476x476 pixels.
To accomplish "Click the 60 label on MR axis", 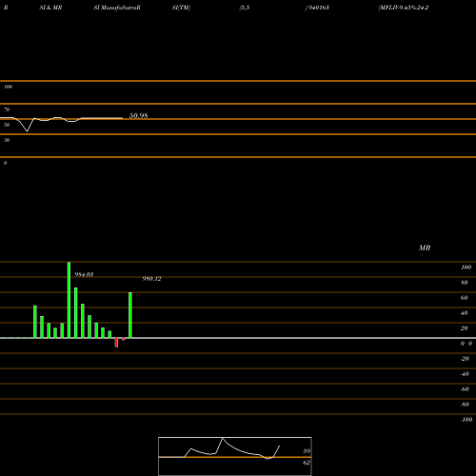I will pos(465,298).
